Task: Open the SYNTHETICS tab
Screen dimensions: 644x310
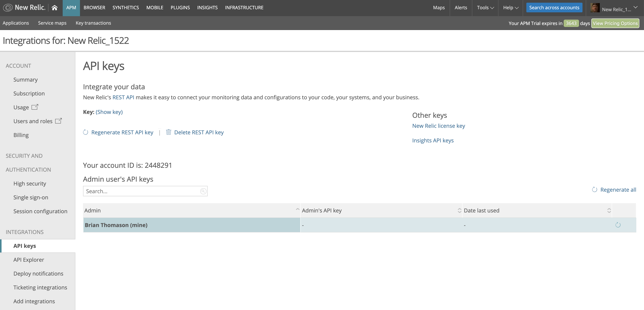Action: [x=126, y=8]
